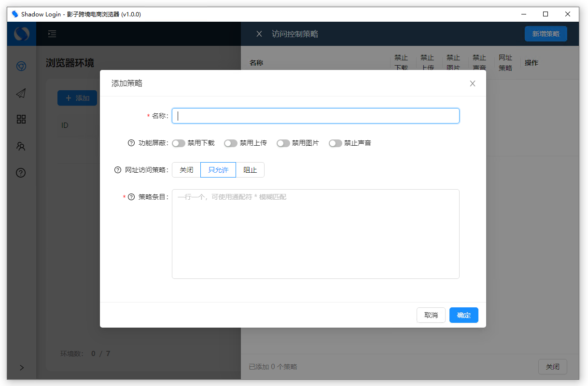Open the team members icon in sidebar
Image resolution: width=588 pixels, height=386 pixels.
[21, 146]
